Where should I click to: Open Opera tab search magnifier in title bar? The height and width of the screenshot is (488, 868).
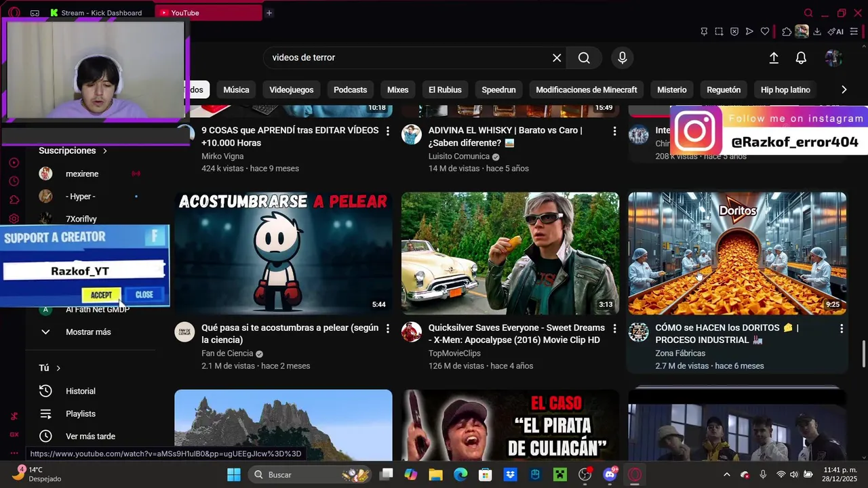(x=808, y=13)
